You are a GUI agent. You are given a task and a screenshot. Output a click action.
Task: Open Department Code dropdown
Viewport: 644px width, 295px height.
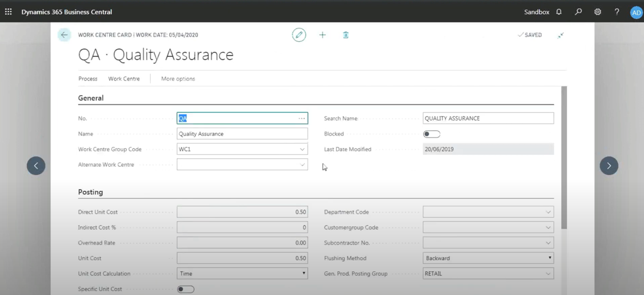pos(548,212)
